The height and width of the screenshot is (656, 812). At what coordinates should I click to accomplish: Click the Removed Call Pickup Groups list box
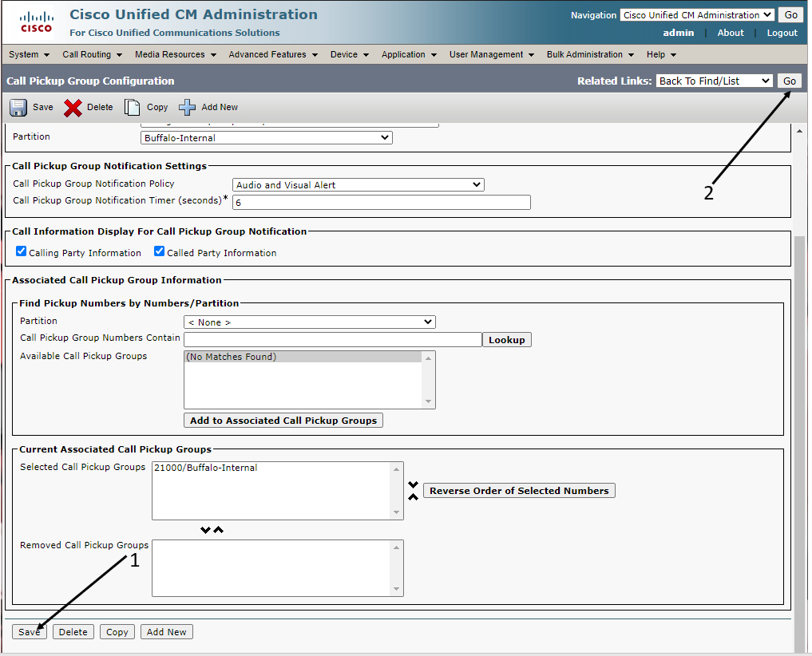278,568
